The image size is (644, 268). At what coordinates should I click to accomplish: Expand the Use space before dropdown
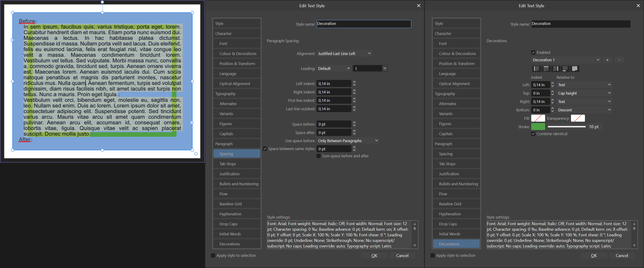click(347, 141)
